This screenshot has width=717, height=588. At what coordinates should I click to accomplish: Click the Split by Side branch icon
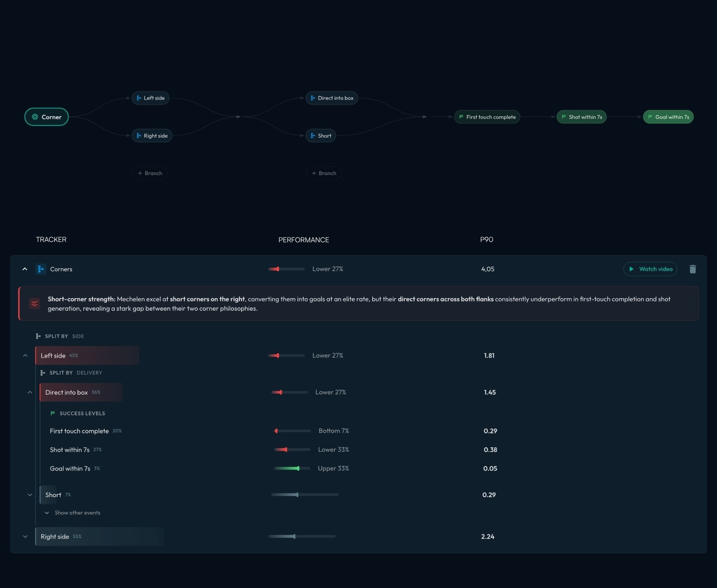(x=38, y=336)
